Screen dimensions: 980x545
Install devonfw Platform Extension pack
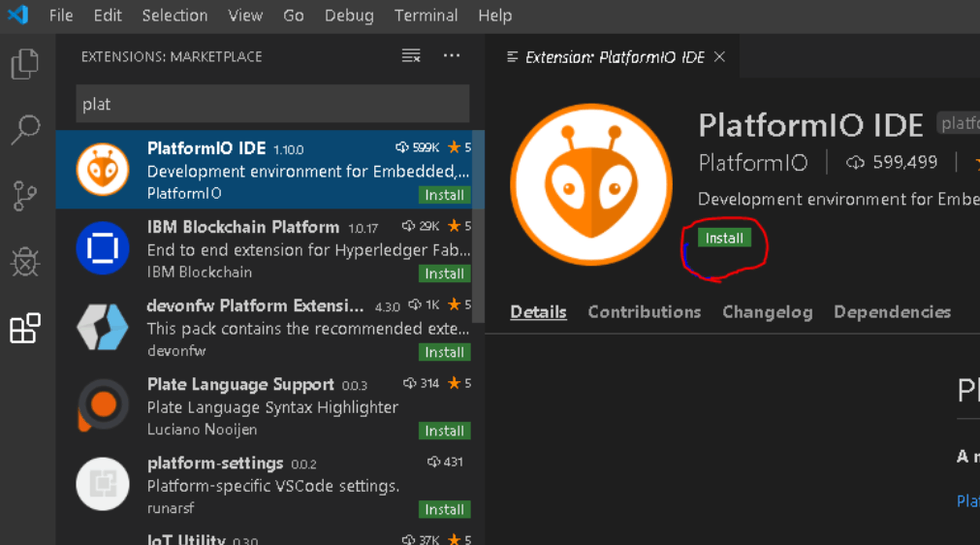tap(444, 352)
